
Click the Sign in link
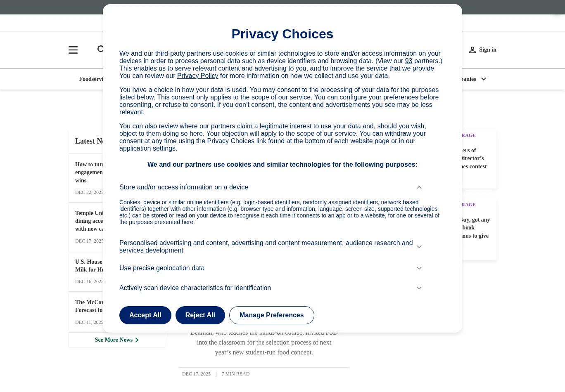point(488,50)
